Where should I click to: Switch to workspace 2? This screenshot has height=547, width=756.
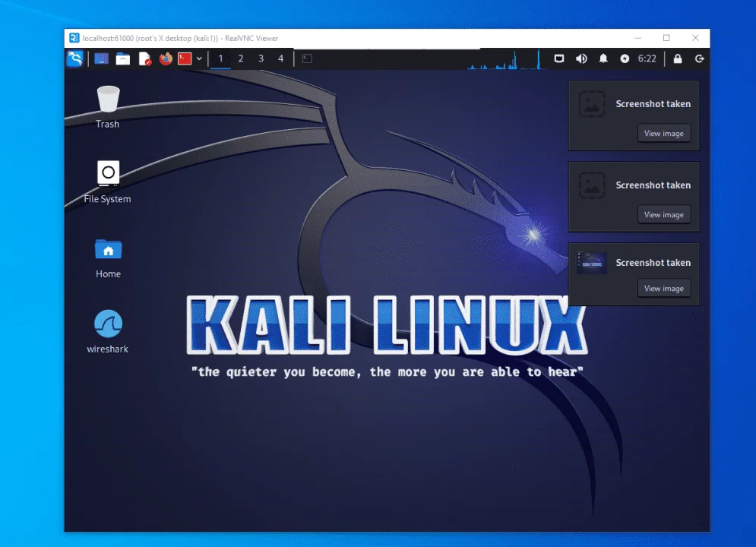[241, 58]
